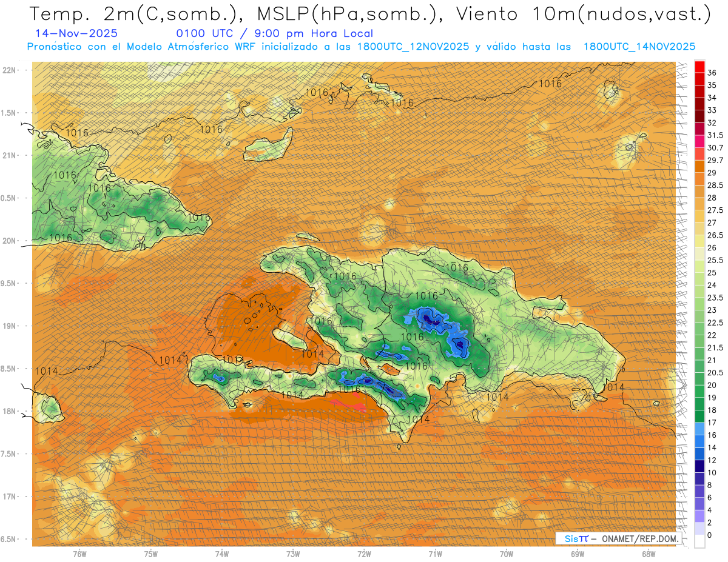Click the longitude label '72W'
This screenshot has width=728, height=562.
364,554
